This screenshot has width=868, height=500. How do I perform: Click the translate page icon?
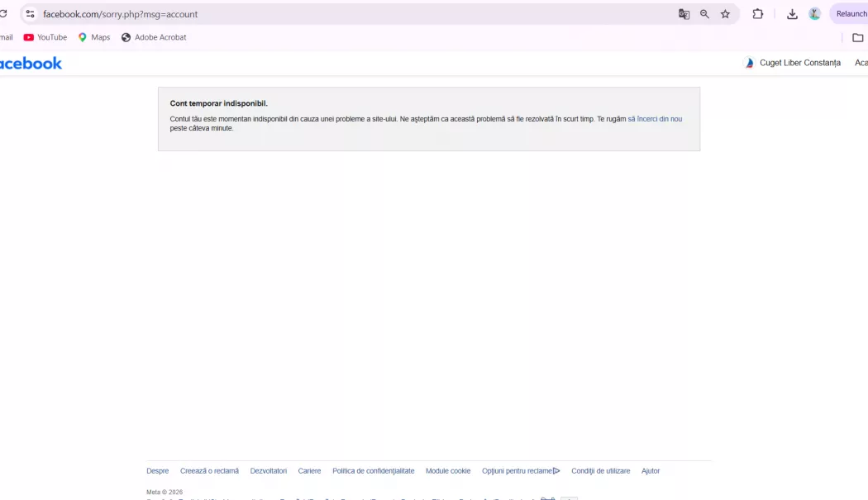(684, 14)
